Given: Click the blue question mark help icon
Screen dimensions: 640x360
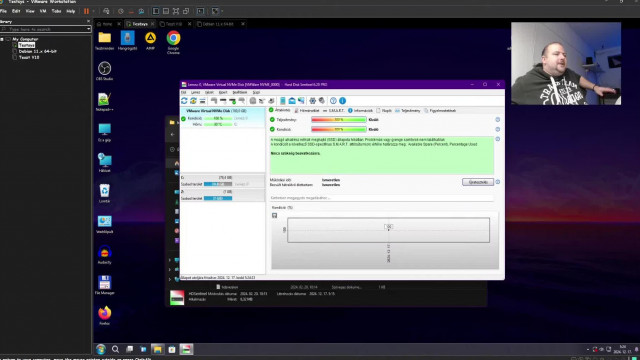Looking at the screenshot, I should tap(333, 101).
